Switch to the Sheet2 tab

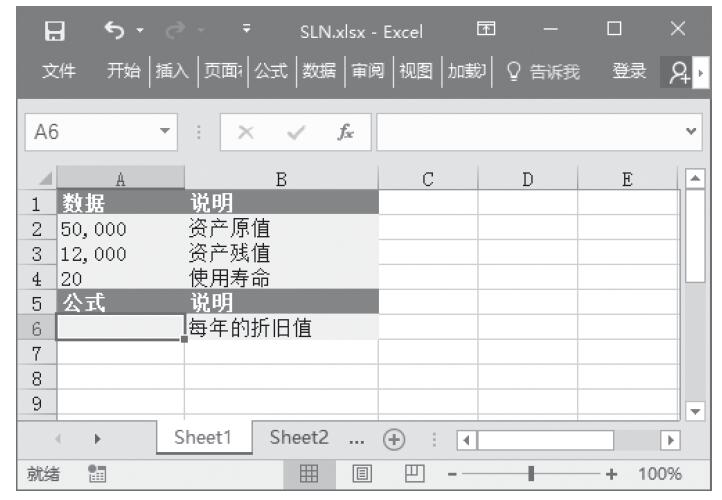click(299, 437)
